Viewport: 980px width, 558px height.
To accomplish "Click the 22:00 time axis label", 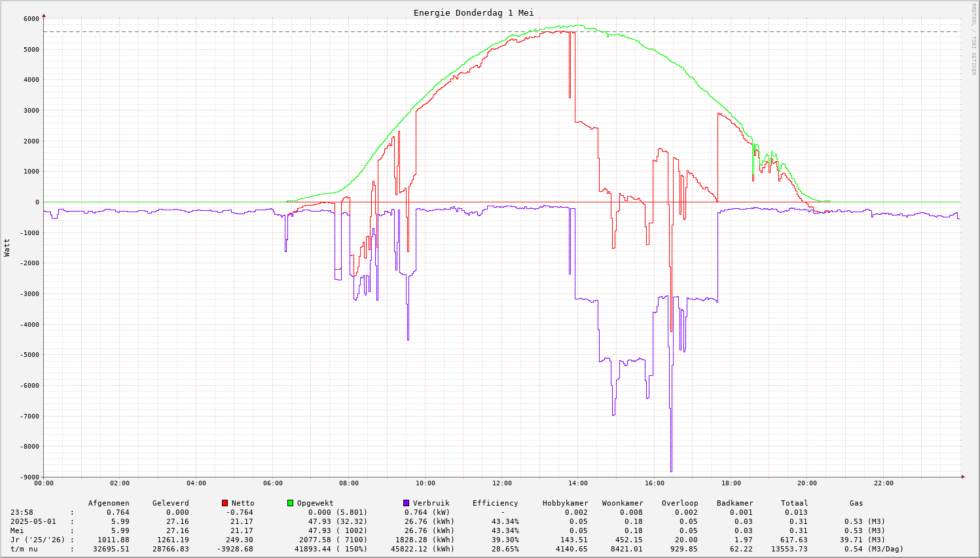I will point(883,483).
